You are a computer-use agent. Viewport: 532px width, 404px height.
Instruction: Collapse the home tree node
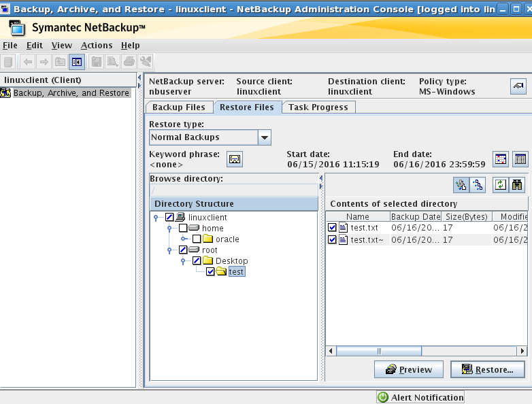(x=169, y=229)
